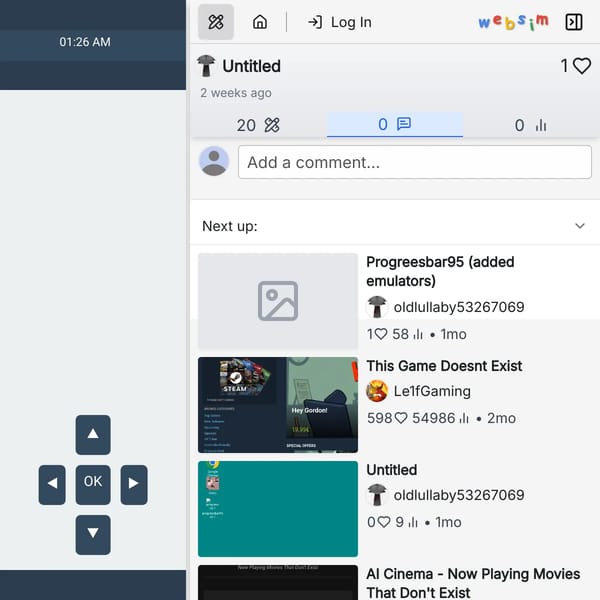The width and height of the screenshot is (600, 600).
Task: Click the Log In button
Action: click(x=339, y=22)
